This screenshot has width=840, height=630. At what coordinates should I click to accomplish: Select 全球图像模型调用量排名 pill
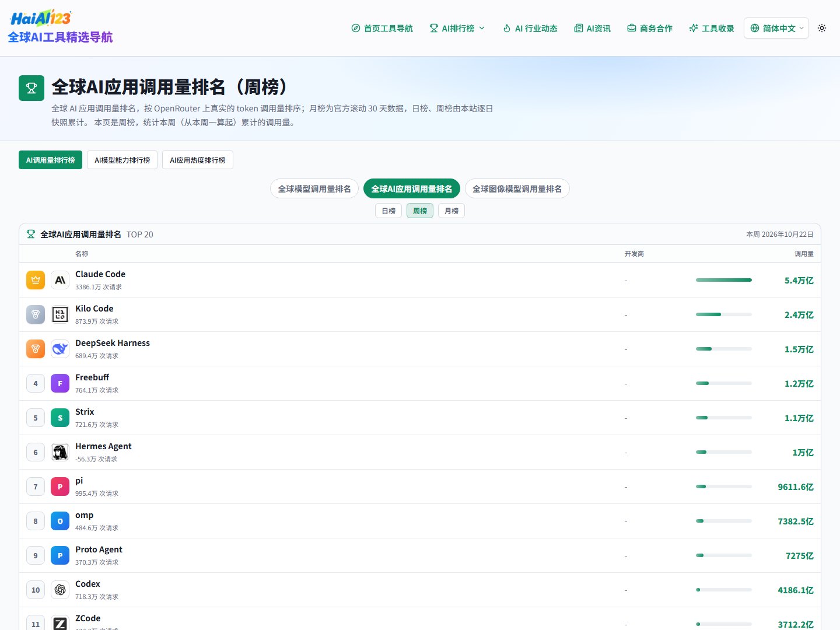[517, 188]
